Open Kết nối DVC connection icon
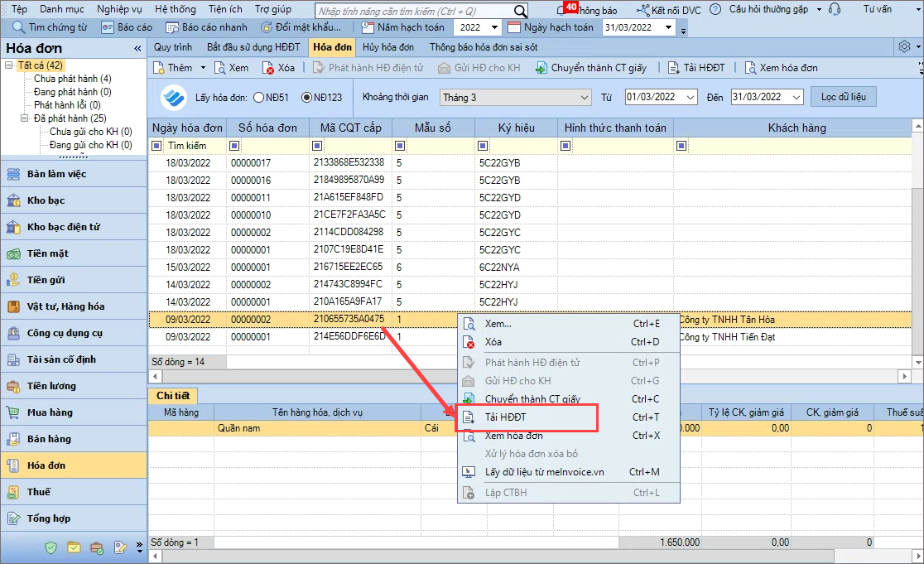 click(x=642, y=10)
